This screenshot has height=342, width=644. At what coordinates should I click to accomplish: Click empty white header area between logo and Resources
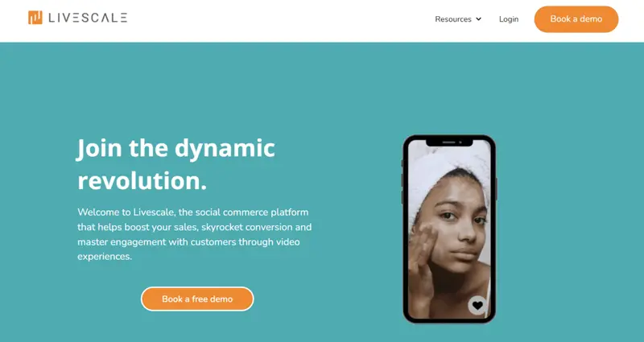tap(279, 19)
